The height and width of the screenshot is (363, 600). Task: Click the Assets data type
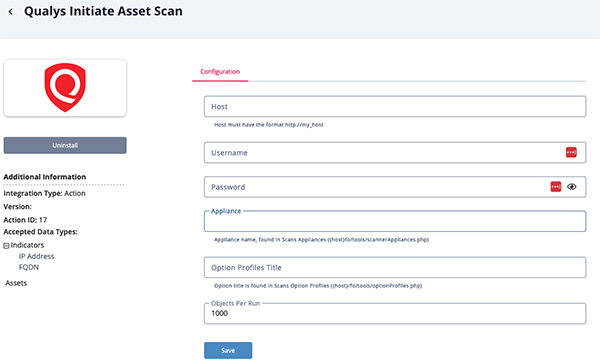click(x=16, y=283)
